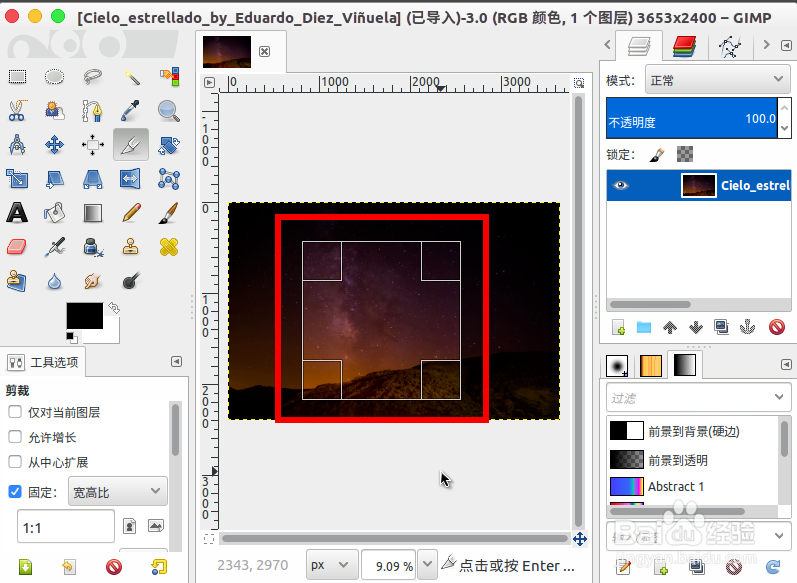The image size is (797, 583).
Task: Select the Airbrush tool
Action: [54, 247]
